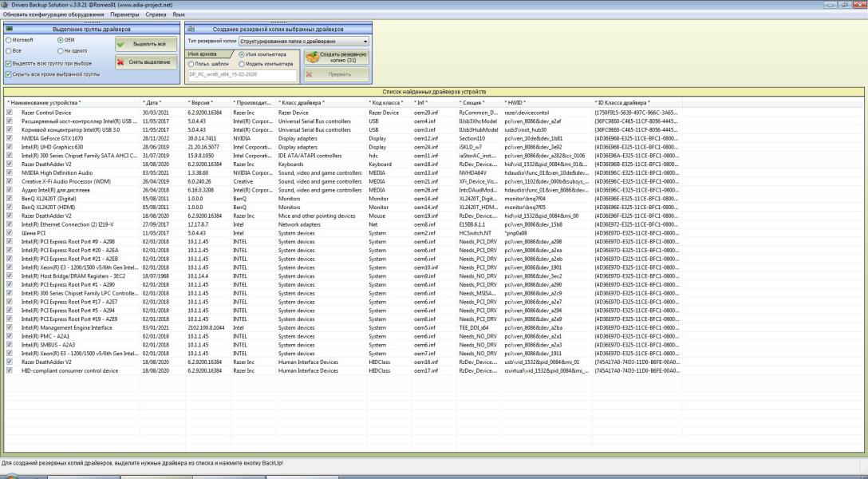Image resolution: width=868 pixels, height=479 pixels.
Task: Toggle "Выделять всю группу при выборе" checkbox
Action: tap(8, 63)
